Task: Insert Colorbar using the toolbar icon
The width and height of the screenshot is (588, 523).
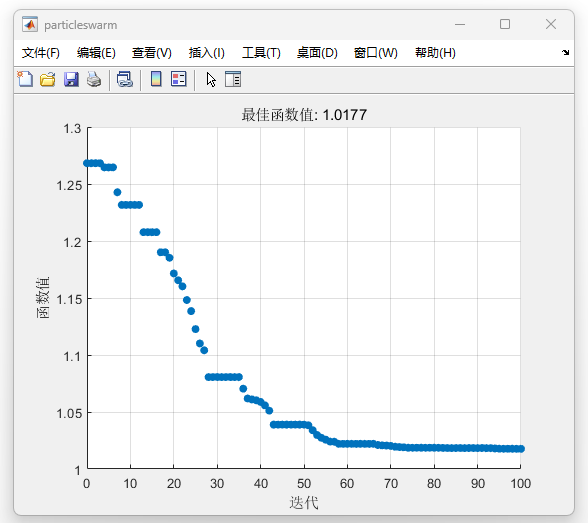Action: pyautogui.click(x=156, y=79)
